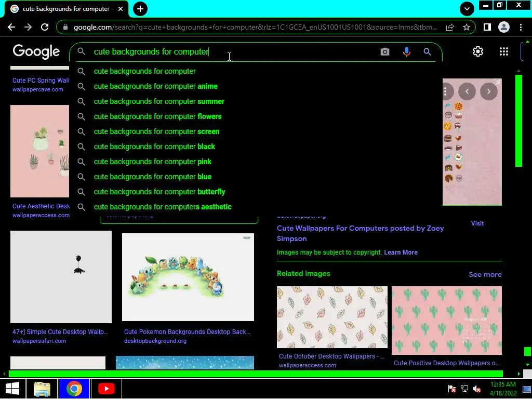Open Google quick settings gear

click(x=478, y=51)
